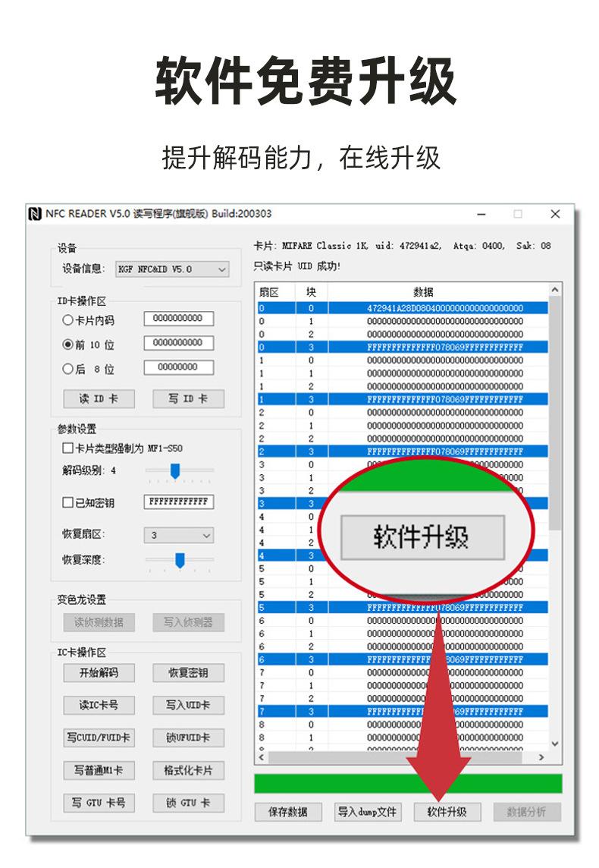Select the 卡片内码 radio button
599x868 pixels.
click(67, 320)
